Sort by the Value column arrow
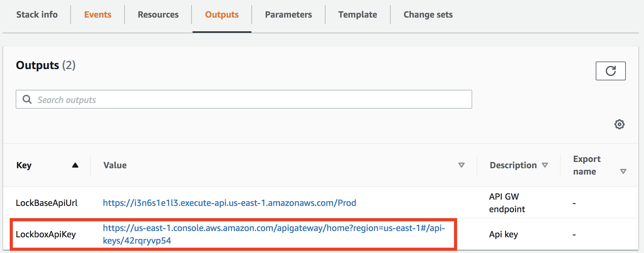The width and height of the screenshot is (644, 253). click(461, 165)
